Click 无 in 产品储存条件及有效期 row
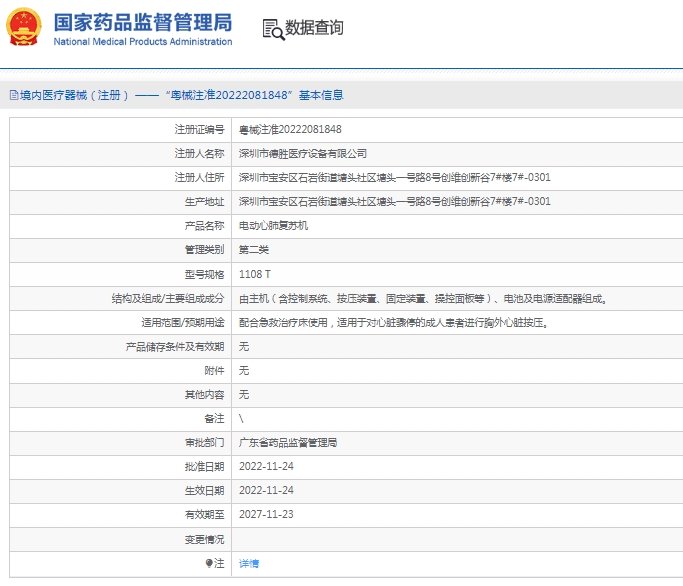 244,346
